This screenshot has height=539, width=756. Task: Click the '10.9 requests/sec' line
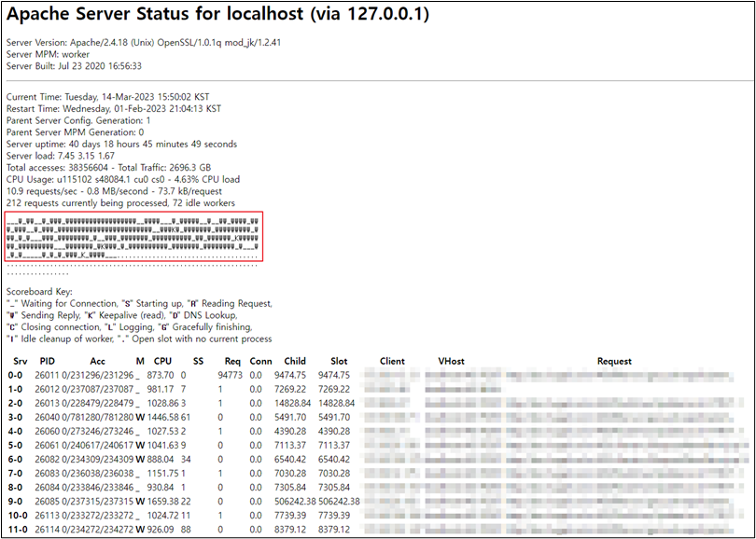[114, 191]
